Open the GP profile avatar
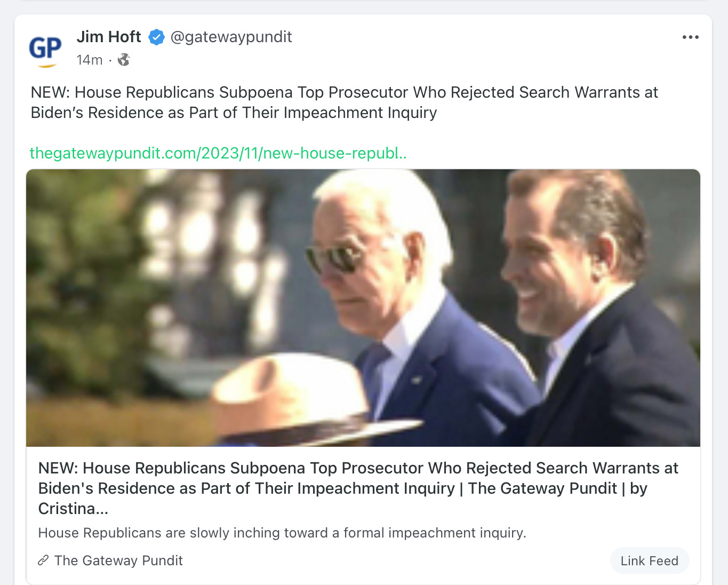The width and height of the screenshot is (728, 585). click(45, 50)
